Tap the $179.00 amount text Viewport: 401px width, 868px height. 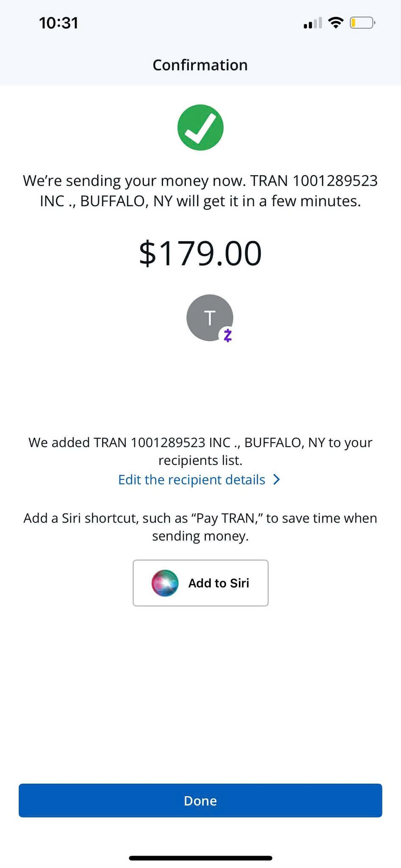pos(200,253)
